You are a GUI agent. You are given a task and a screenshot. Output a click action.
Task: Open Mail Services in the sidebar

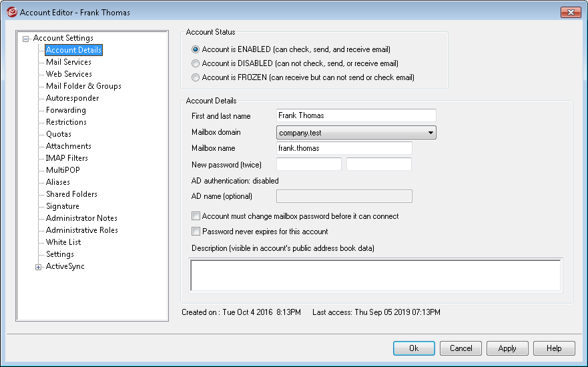[x=68, y=62]
